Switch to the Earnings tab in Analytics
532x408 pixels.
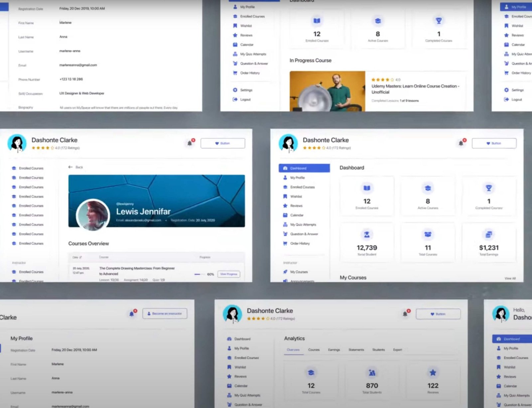coord(334,350)
